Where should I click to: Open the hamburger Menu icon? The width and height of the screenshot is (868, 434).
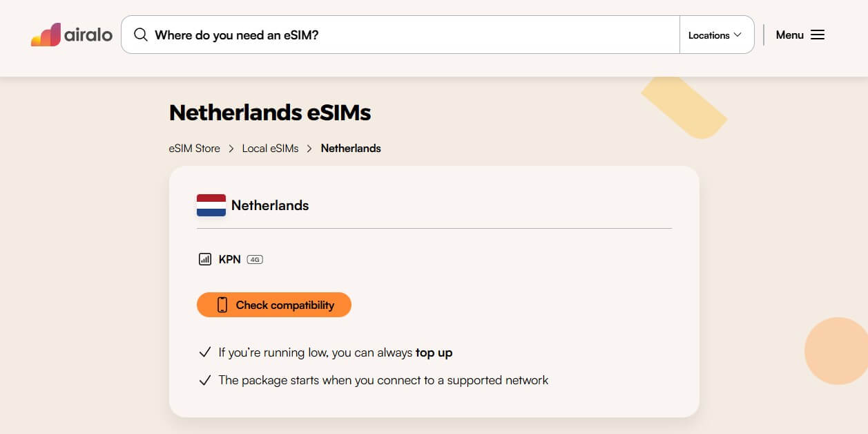pos(817,35)
